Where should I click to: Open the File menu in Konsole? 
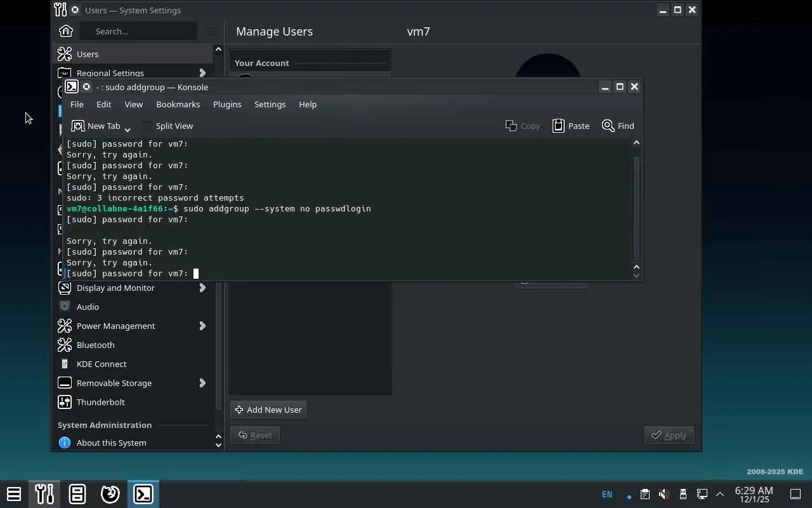point(77,104)
